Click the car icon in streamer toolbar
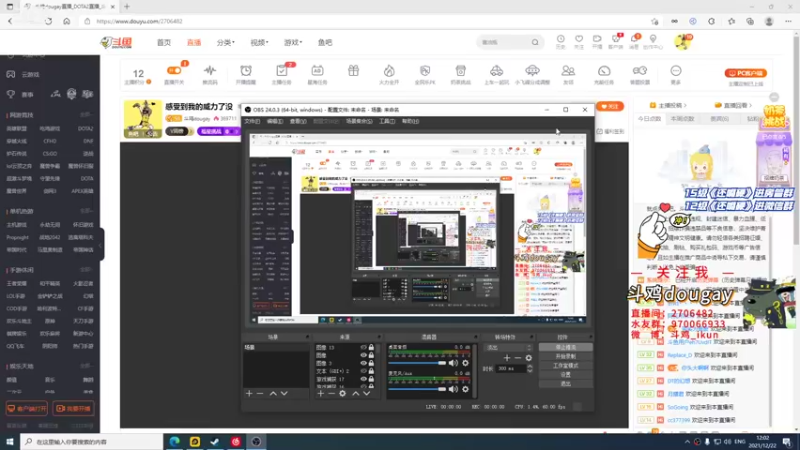Viewport: 800px width, 450px height. point(496,70)
